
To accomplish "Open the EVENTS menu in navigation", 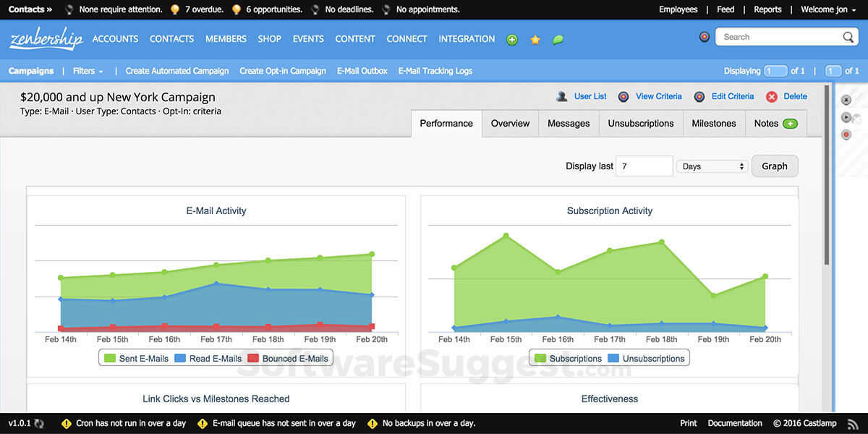I will (x=308, y=39).
